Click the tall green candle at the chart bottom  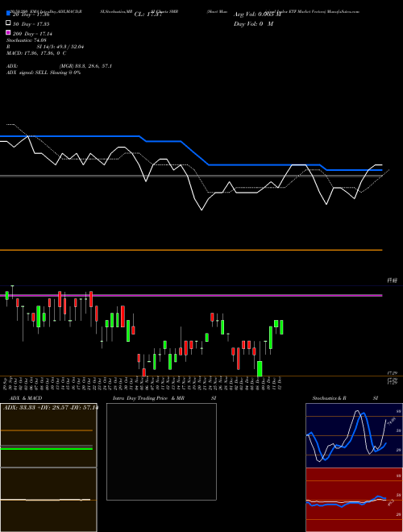pyautogui.click(x=260, y=368)
